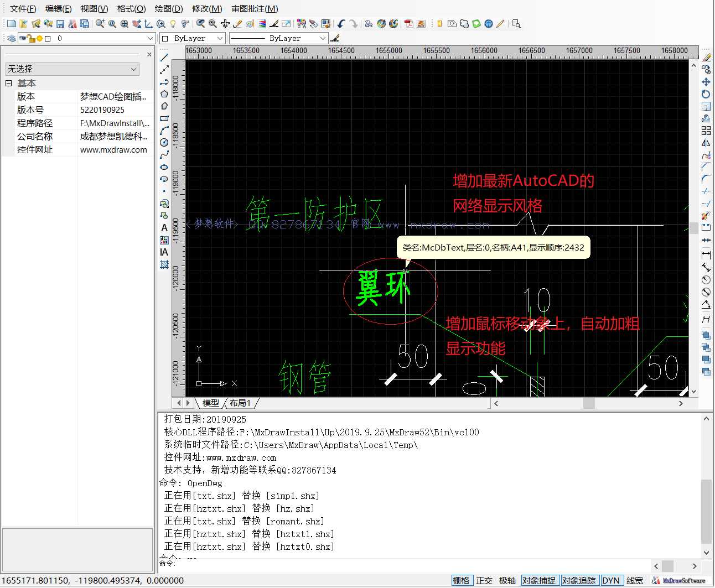The image size is (715, 588).
Task: Select the Spline curve tool
Action: [x=164, y=155]
